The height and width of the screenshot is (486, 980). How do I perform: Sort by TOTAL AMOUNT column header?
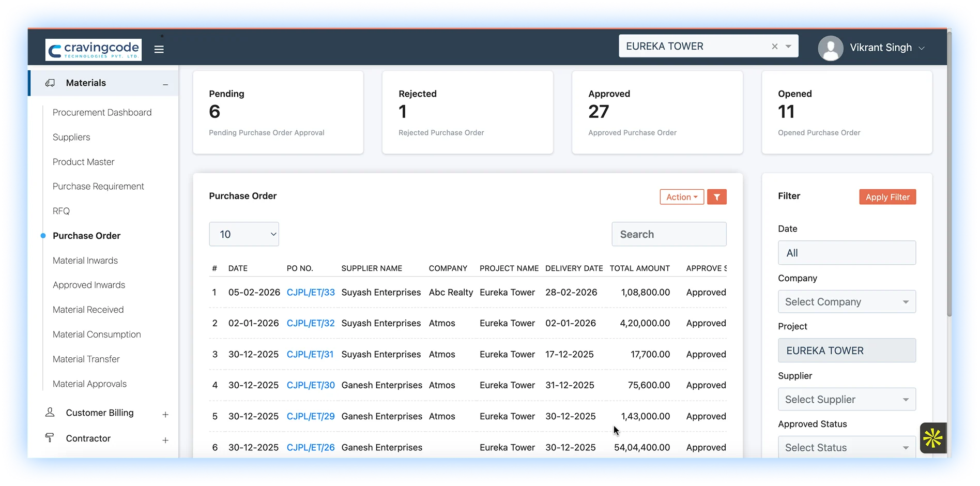(x=639, y=268)
